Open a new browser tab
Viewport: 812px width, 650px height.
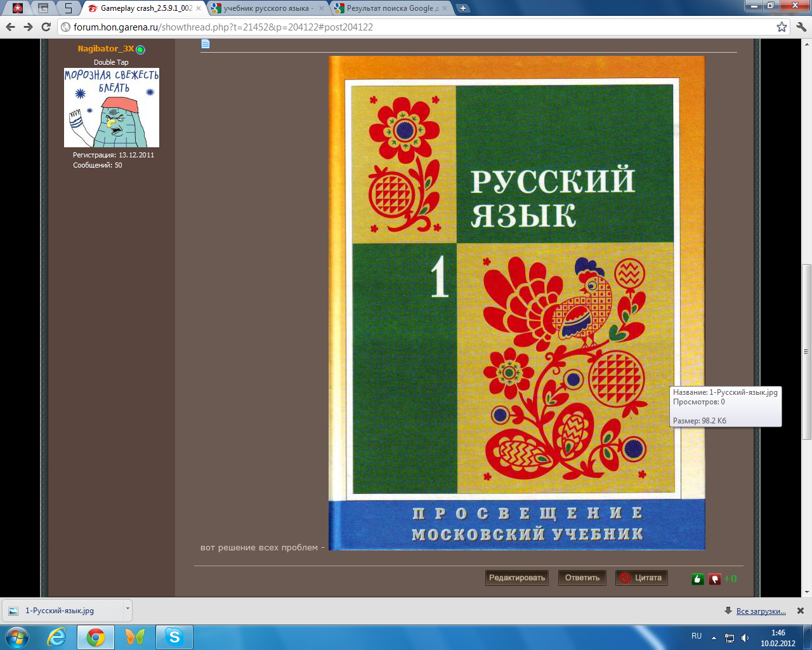463,8
